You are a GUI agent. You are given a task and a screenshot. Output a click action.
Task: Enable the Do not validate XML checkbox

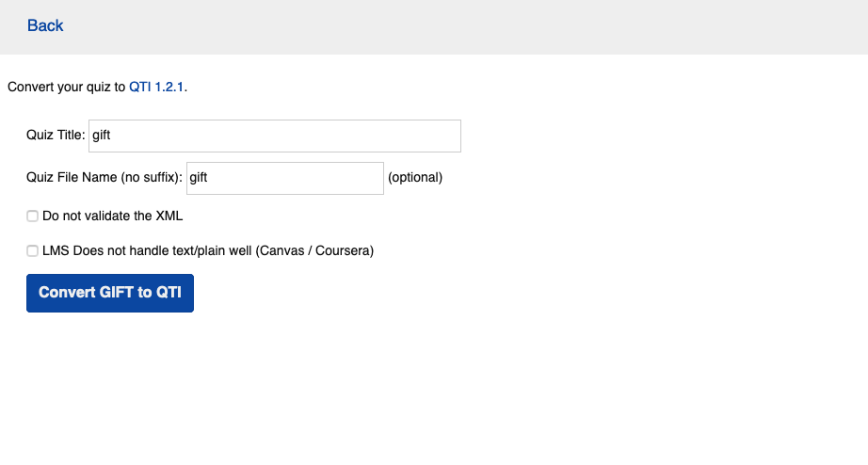[x=33, y=216]
